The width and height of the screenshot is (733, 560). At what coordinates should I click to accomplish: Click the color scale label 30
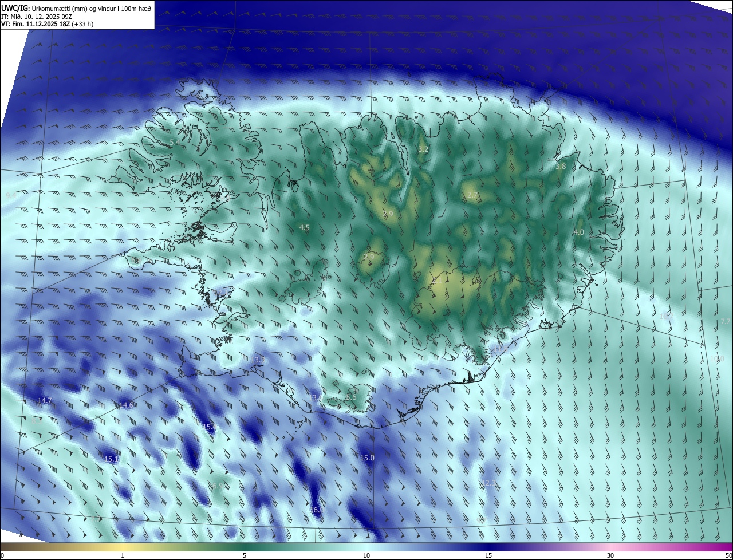pos(610,555)
